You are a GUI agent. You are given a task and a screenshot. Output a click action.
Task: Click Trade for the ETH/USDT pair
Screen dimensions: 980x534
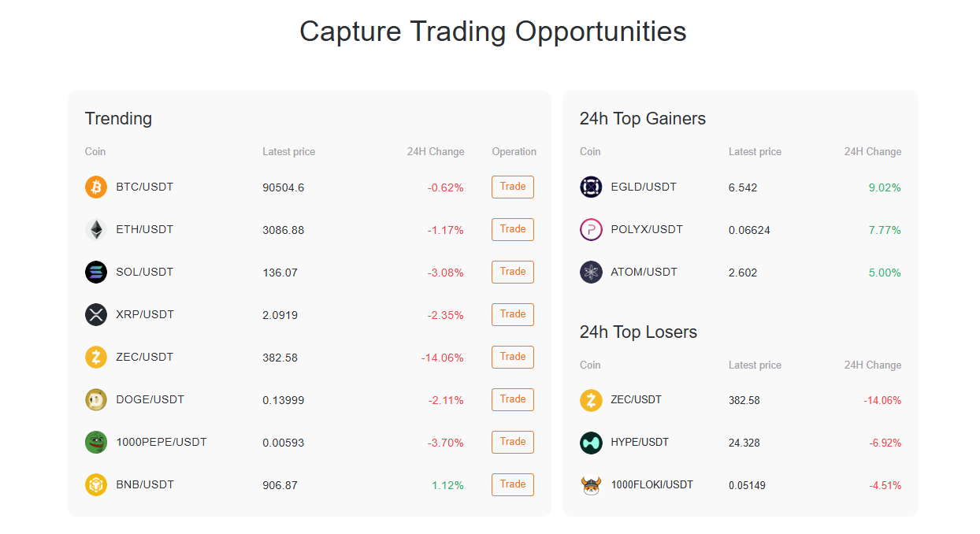(512, 229)
